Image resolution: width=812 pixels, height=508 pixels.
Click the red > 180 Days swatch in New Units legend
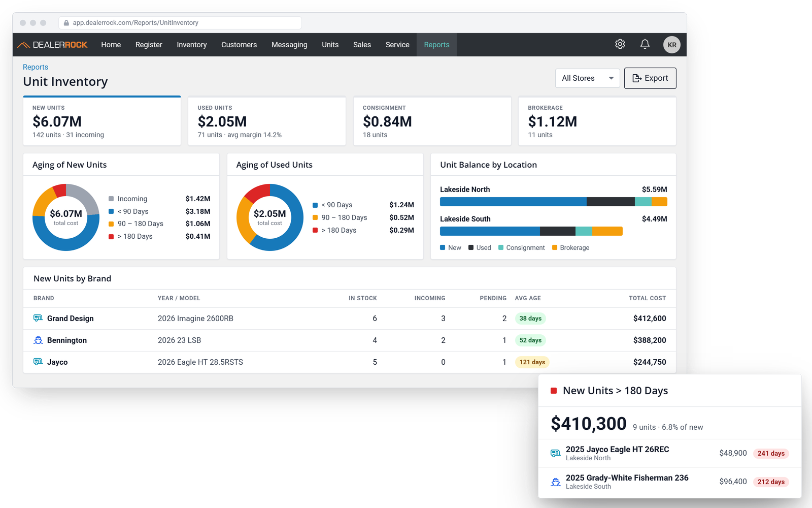111,236
